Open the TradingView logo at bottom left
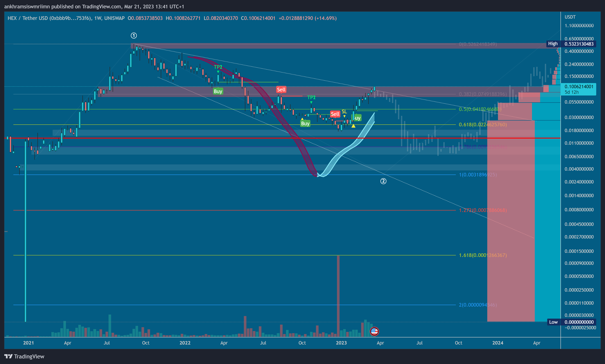 point(24,356)
